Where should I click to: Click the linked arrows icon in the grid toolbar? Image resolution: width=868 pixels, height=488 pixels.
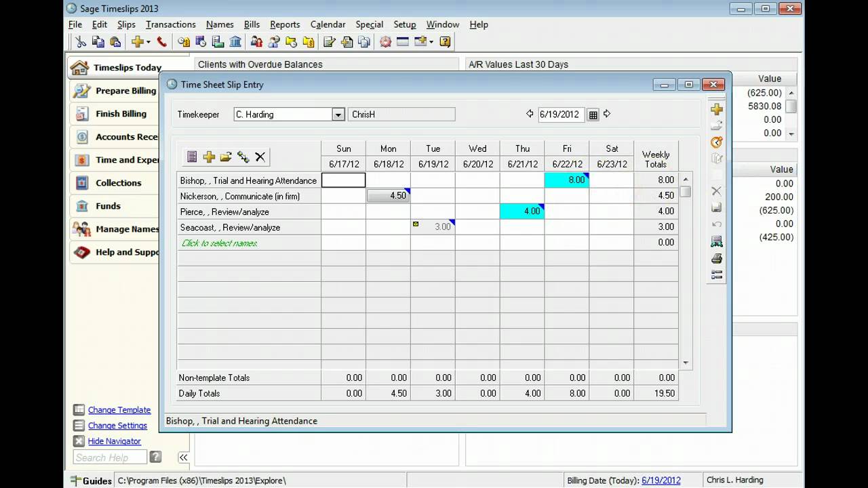coord(243,157)
